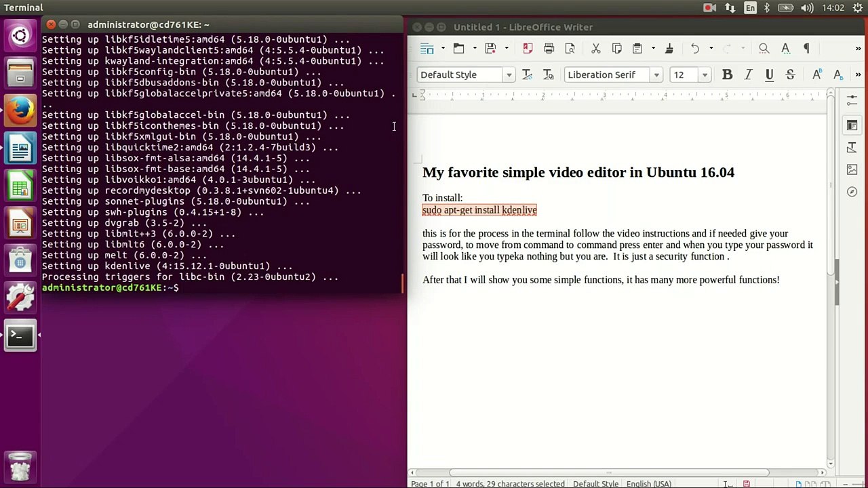Open a new document in Writer
Screen dimensions: 868x488
click(x=427, y=48)
